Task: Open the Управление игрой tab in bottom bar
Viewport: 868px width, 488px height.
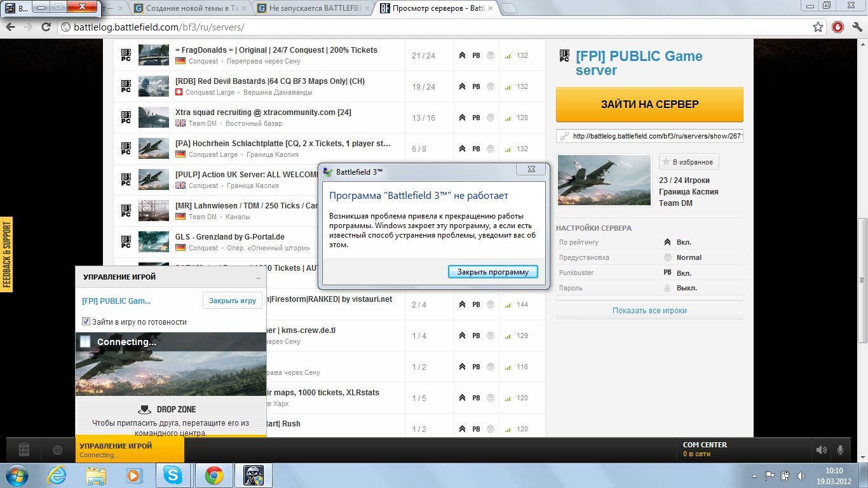Action: (x=130, y=450)
